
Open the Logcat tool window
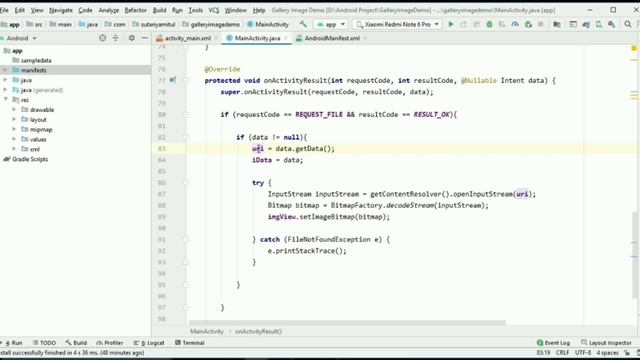pos(149,343)
